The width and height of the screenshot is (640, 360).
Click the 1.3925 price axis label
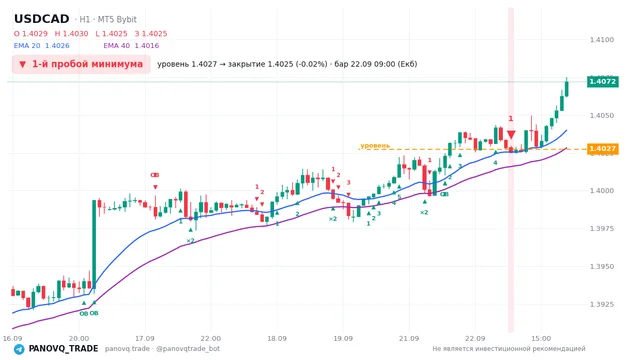tap(602, 304)
